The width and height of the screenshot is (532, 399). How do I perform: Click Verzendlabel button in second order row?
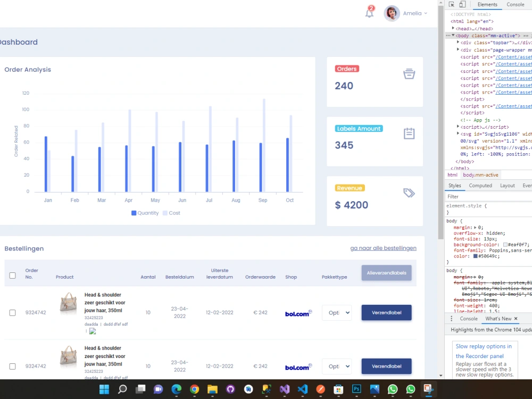(x=386, y=366)
